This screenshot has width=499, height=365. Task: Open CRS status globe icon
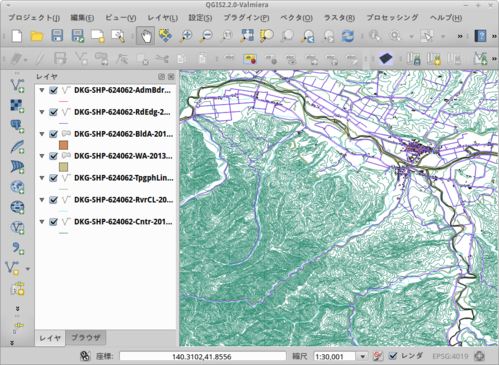479,356
